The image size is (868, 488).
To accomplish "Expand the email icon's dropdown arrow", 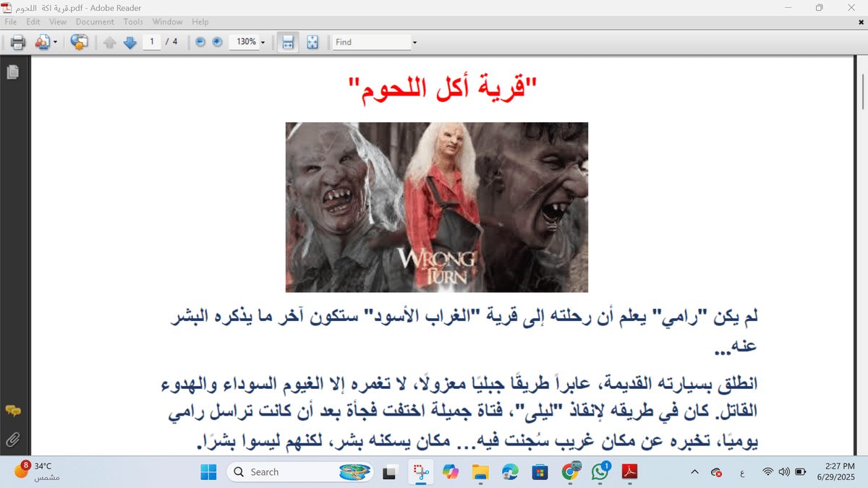I will click(x=54, y=42).
